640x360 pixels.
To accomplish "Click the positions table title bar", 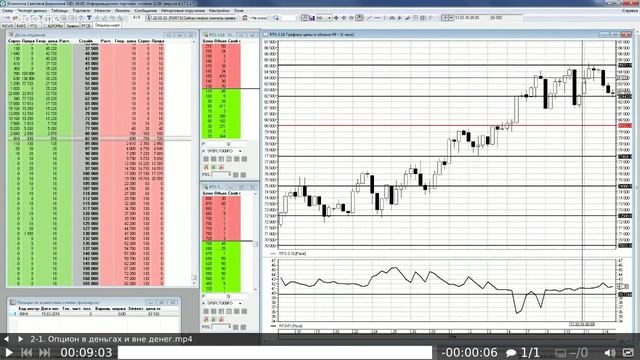I will tap(93, 302).
